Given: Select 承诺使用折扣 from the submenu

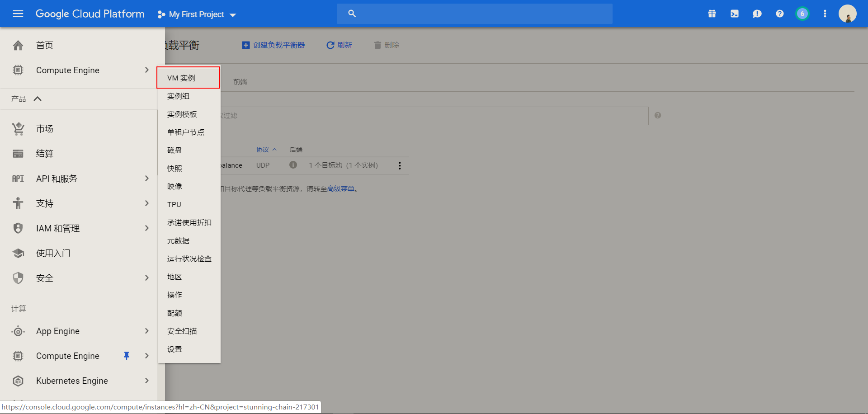Looking at the screenshot, I should coord(189,223).
